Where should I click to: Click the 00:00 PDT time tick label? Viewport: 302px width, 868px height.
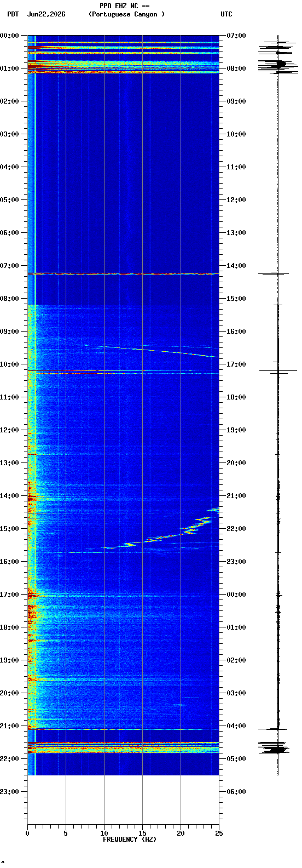9,36
